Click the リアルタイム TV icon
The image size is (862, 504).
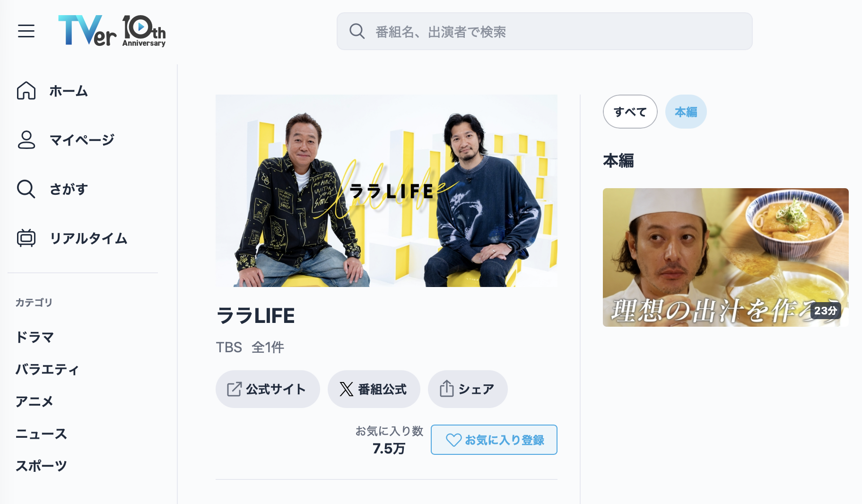click(x=26, y=238)
